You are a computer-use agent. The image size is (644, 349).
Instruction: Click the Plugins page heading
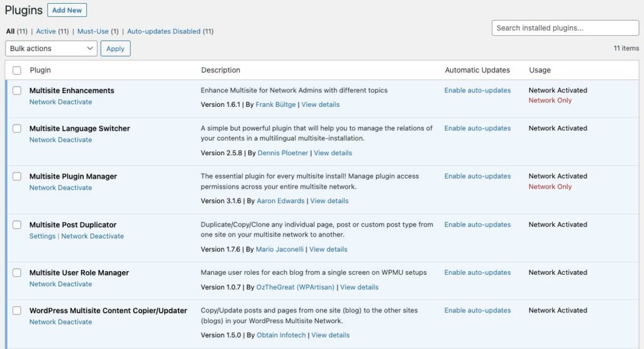[23, 10]
